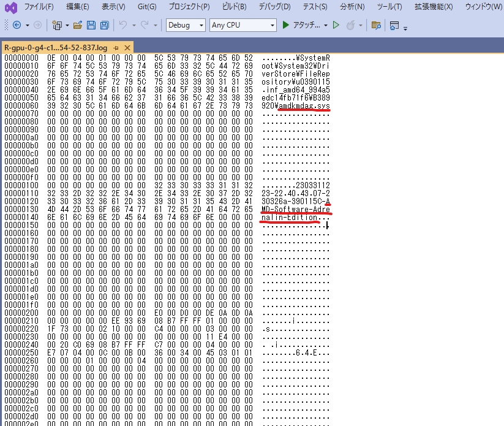Image resolution: width=504 pixels, height=426 pixels.
Task: Click ASCII text '30326a-390115C-A' at row 00000120
Action: pos(296,202)
